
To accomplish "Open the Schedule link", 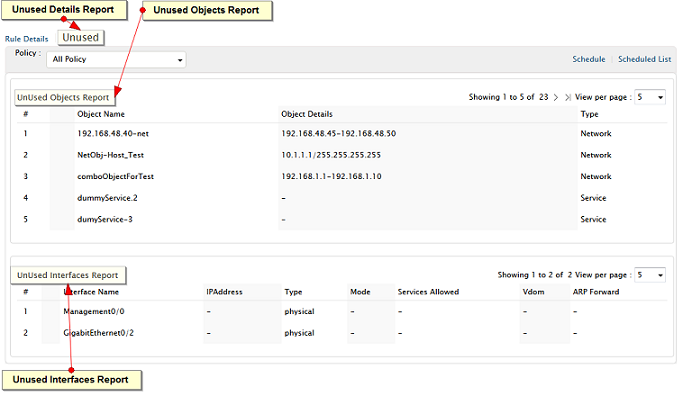I will pos(588,59).
